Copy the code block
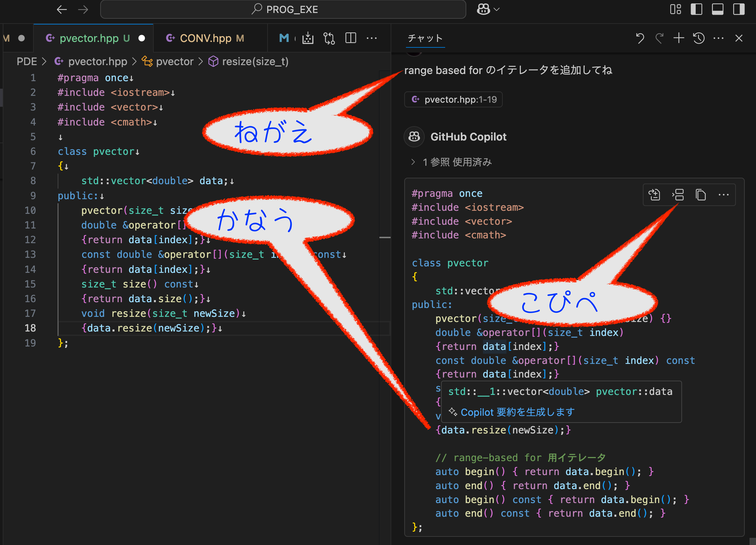 [701, 195]
